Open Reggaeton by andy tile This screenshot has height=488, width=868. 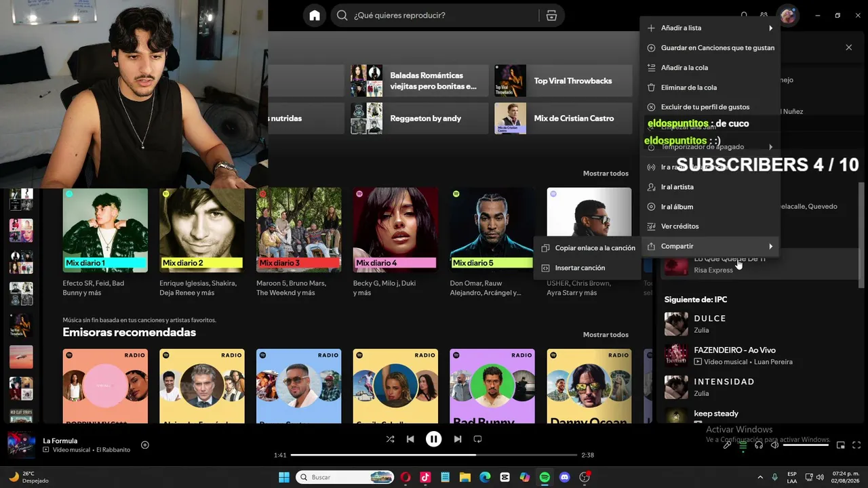click(x=419, y=118)
